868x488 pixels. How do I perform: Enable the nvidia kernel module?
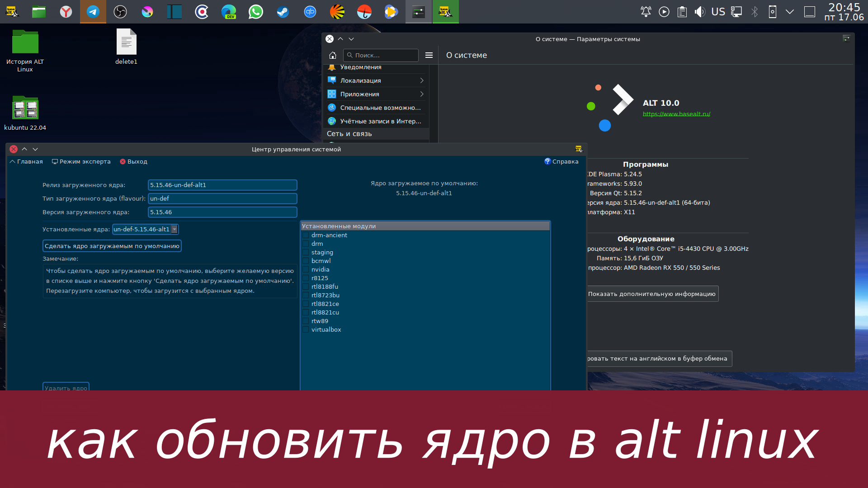point(306,269)
